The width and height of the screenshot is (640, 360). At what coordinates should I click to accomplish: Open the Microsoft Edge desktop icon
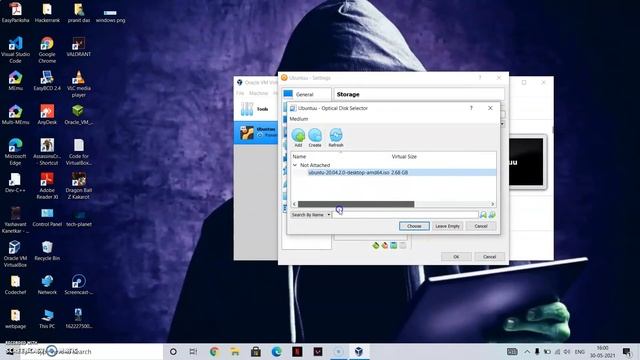[x=16, y=151]
